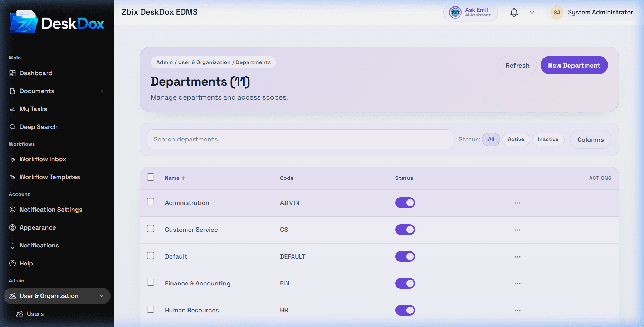The height and width of the screenshot is (327, 644).
Task: Open Ask Emii AI Assistant
Action: coord(470,13)
